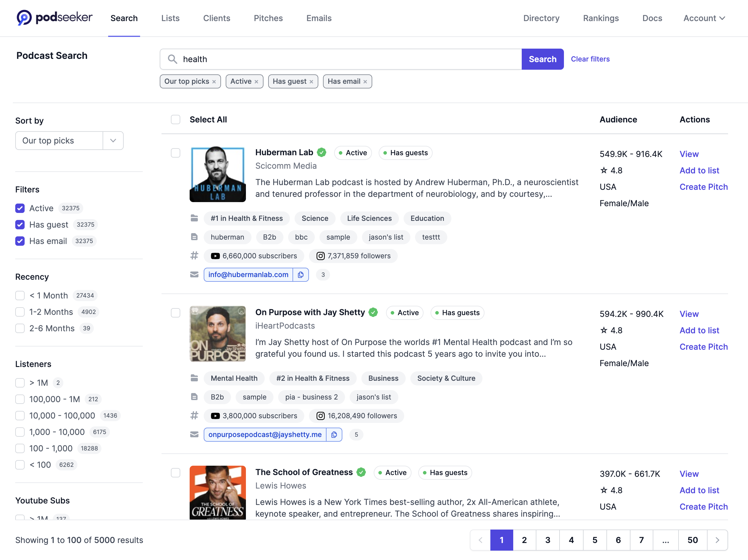The width and height of the screenshot is (748, 560).
Task: Open the Docs page
Action: pyautogui.click(x=652, y=18)
